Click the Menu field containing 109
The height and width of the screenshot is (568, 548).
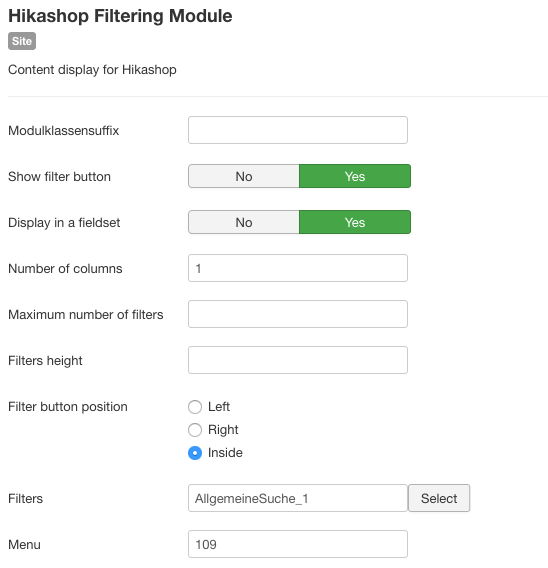[x=298, y=544]
